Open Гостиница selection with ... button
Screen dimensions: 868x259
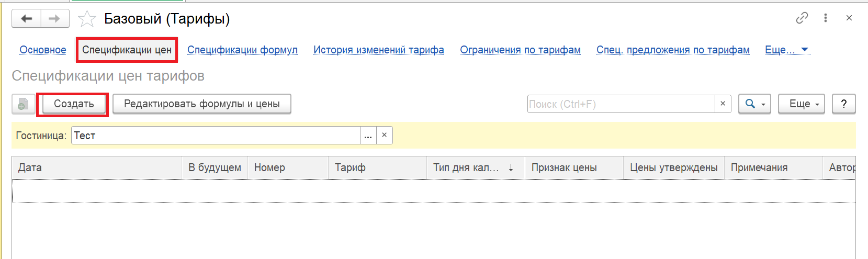368,136
